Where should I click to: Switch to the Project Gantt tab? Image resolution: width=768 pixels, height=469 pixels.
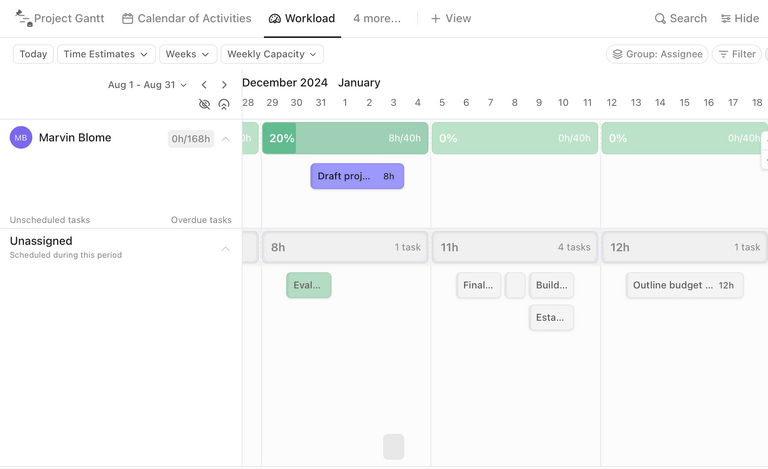pos(62,19)
